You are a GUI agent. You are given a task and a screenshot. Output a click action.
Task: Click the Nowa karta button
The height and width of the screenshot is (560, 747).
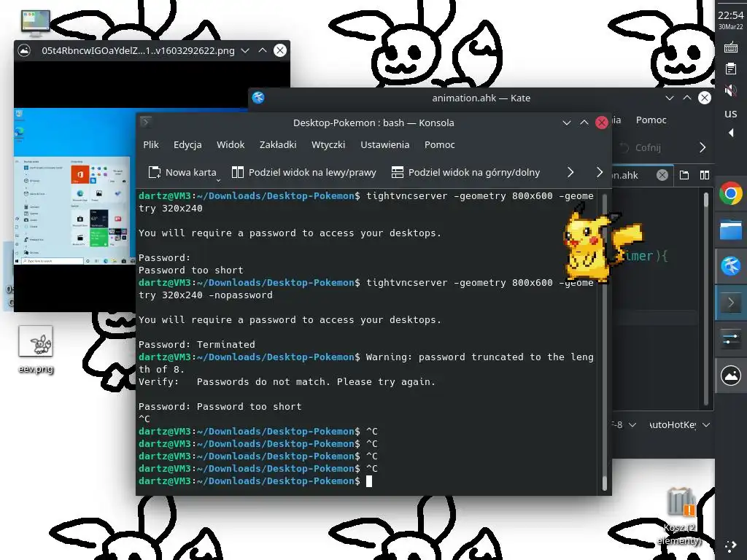pyautogui.click(x=182, y=172)
